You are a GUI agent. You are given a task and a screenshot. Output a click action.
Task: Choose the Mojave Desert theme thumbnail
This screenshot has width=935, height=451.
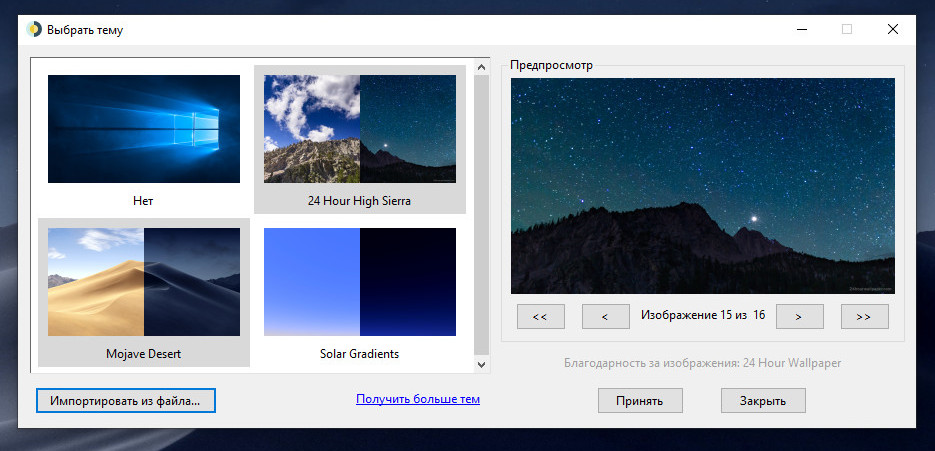click(144, 282)
